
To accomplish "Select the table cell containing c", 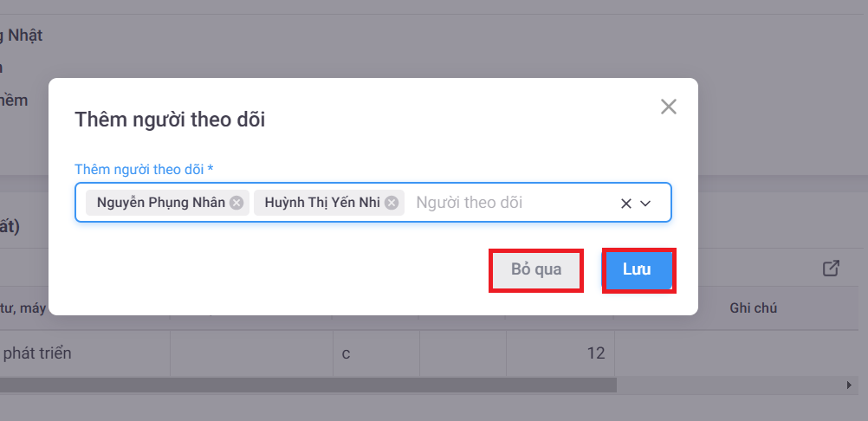I will (x=376, y=353).
